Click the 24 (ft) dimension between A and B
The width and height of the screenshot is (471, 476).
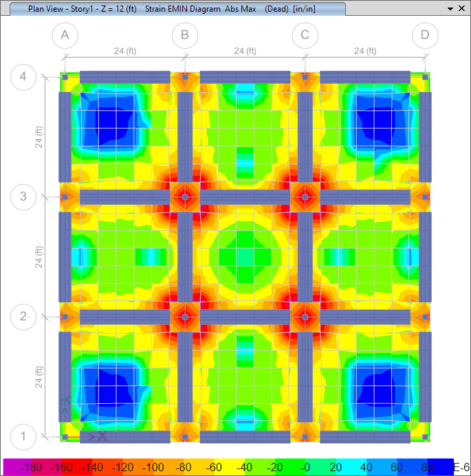tap(124, 51)
